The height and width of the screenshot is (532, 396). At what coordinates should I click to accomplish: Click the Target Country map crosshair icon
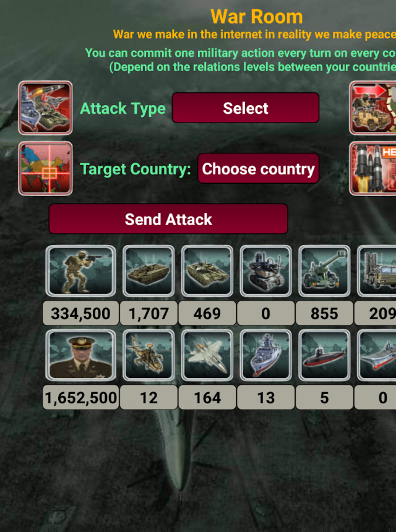(x=45, y=169)
